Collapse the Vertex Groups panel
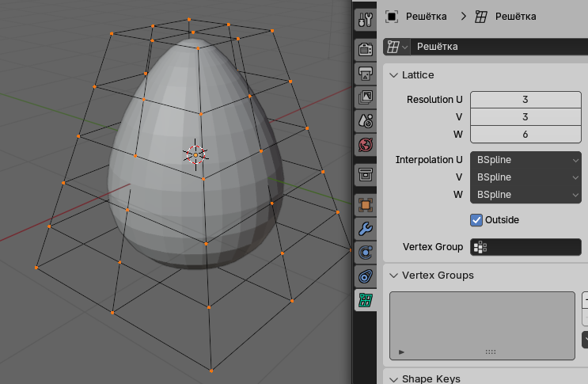The width and height of the screenshot is (588, 384). 393,276
